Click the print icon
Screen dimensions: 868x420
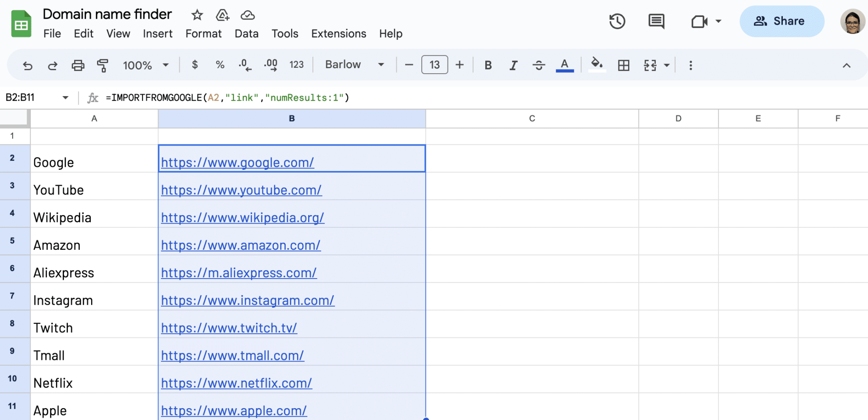pyautogui.click(x=78, y=65)
